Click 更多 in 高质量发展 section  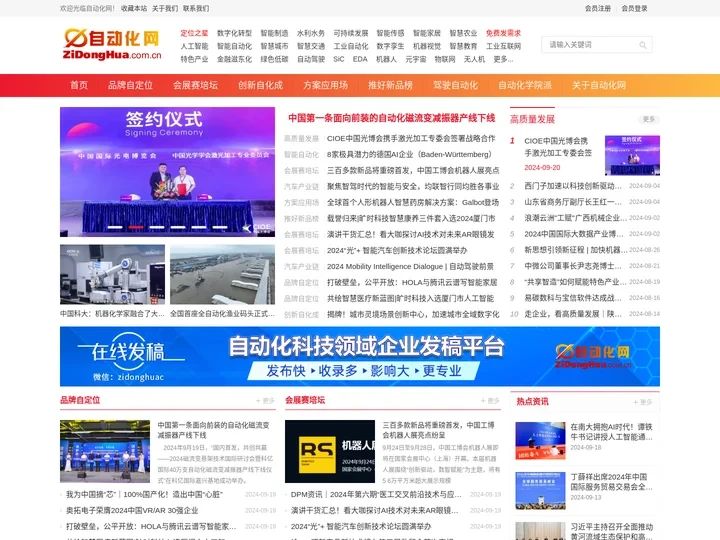649,119
